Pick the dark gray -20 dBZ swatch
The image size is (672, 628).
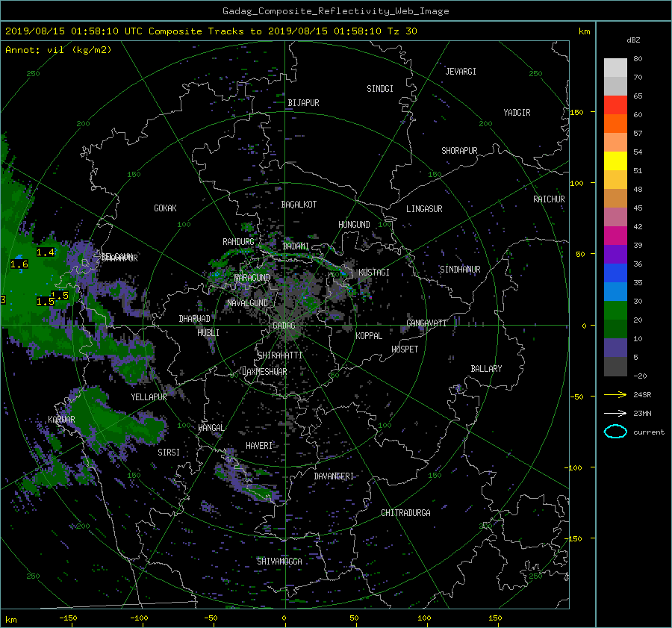point(615,366)
